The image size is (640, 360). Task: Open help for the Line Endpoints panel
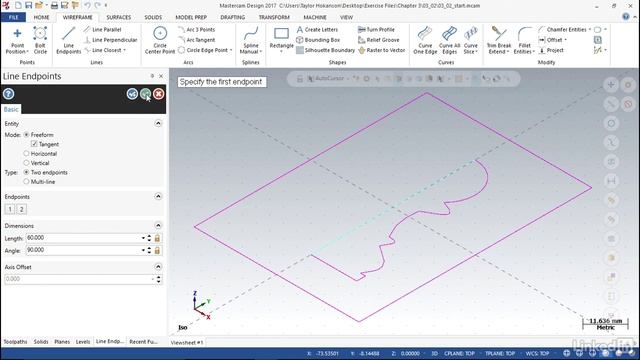9,94
